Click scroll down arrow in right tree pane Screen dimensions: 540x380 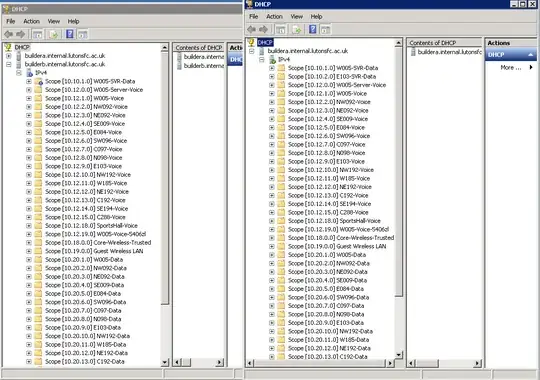[399, 355]
